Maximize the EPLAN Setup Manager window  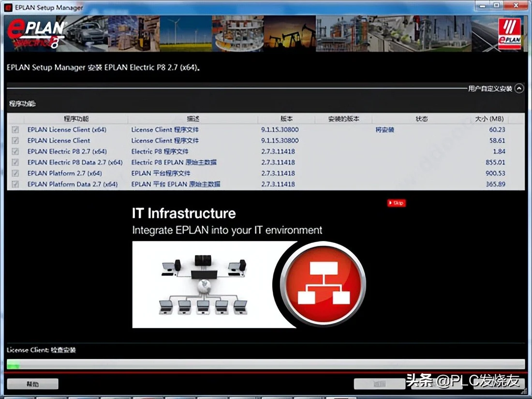click(496, 5)
